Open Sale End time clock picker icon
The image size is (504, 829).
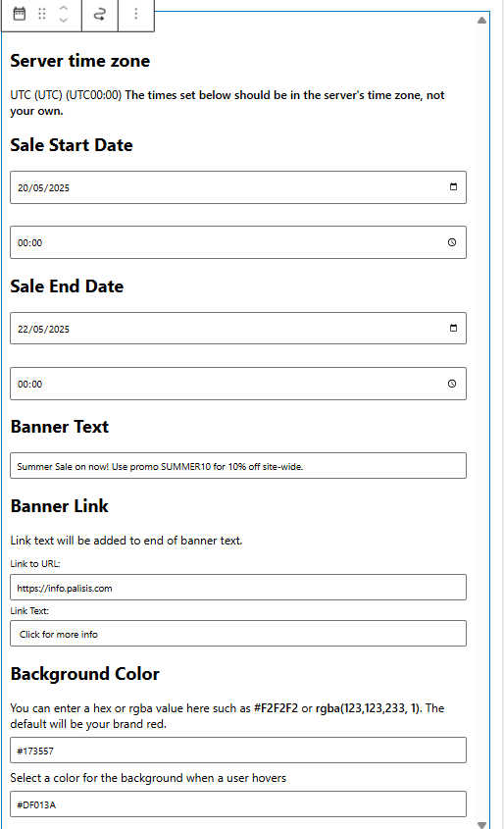click(452, 384)
